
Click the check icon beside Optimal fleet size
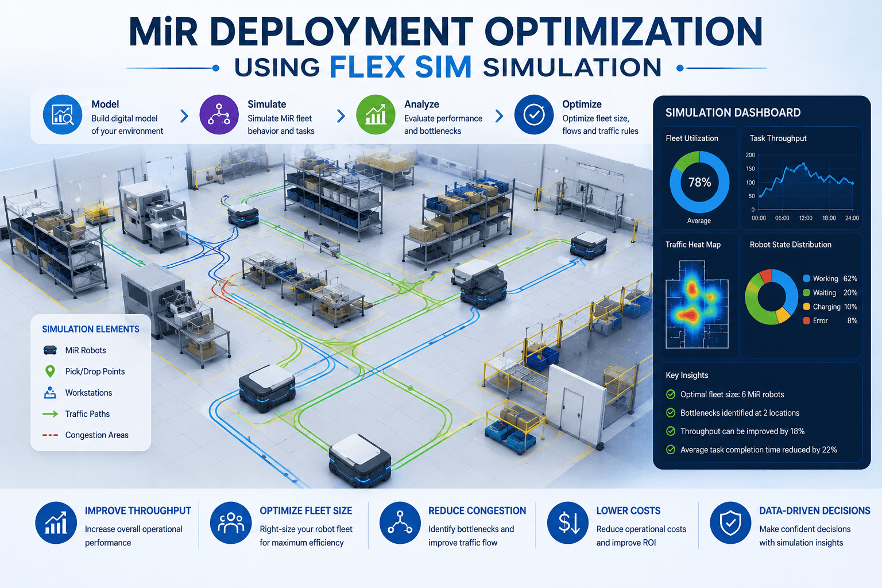click(x=671, y=394)
